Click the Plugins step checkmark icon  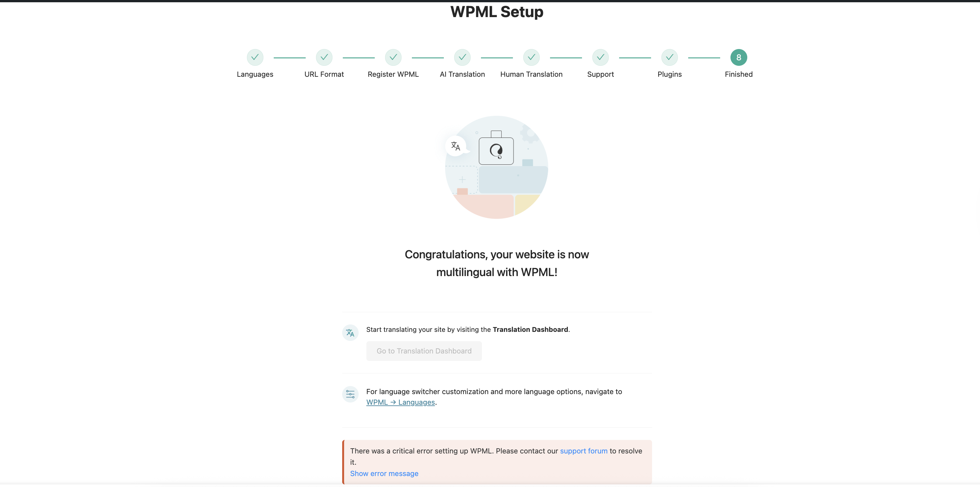coord(669,57)
